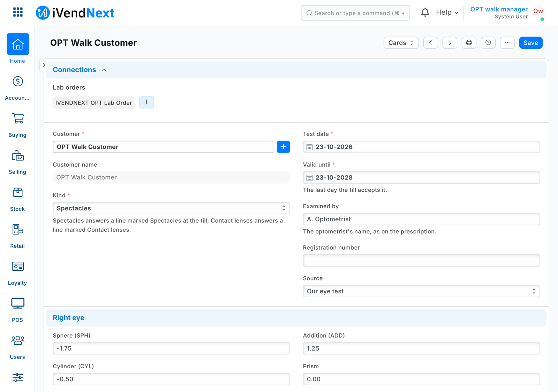Screen dimensions: 558x392
Task: Open the Kind dropdown showing Spectacles
Action: coord(171,208)
